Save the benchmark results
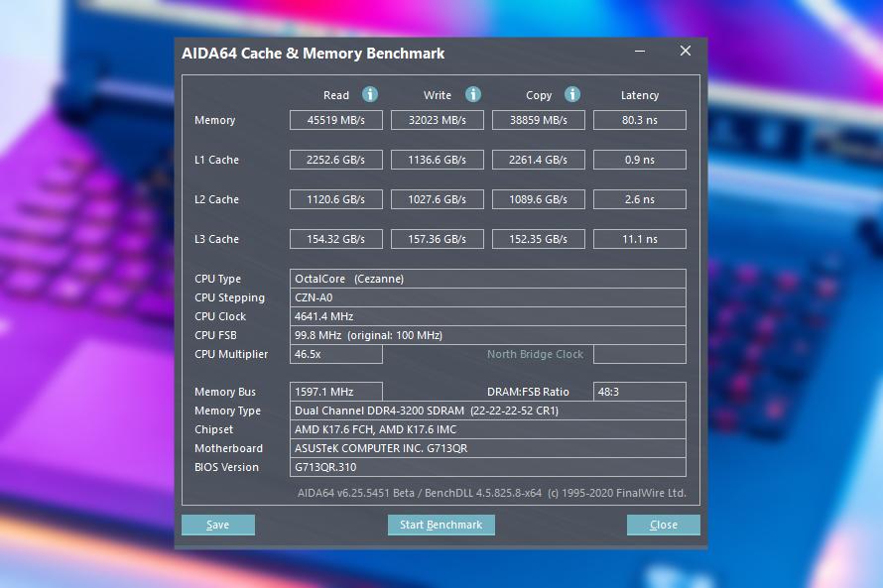The width and height of the screenshot is (883, 588). [x=217, y=525]
